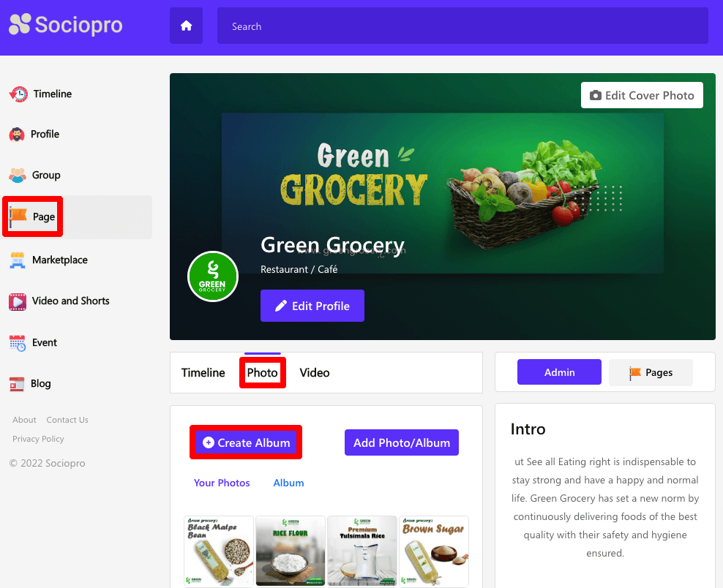723x588 pixels.
Task: Select the Timeline tab under cover
Action: (203, 372)
